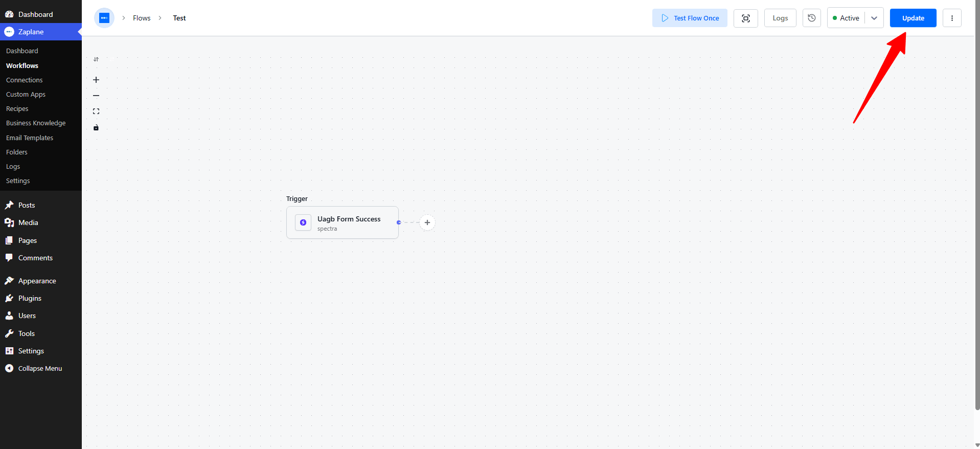This screenshot has height=449, width=980.
Task: Click the WordPress Dashboard gauge icon
Action: click(9, 14)
